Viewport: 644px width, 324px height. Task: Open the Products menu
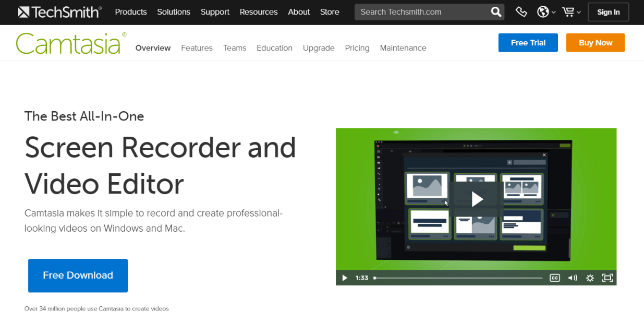pyautogui.click(x=131, y=12)
